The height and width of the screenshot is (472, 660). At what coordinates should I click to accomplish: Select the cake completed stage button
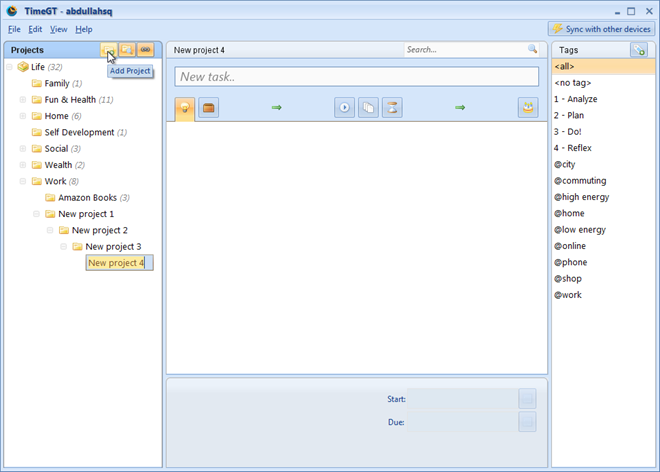pos(528,108)
